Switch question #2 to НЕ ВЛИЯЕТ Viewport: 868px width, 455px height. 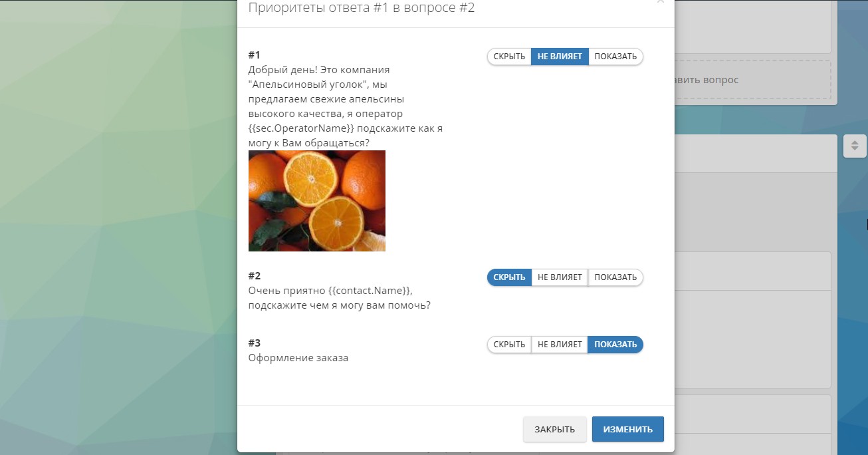click(560, 277)
